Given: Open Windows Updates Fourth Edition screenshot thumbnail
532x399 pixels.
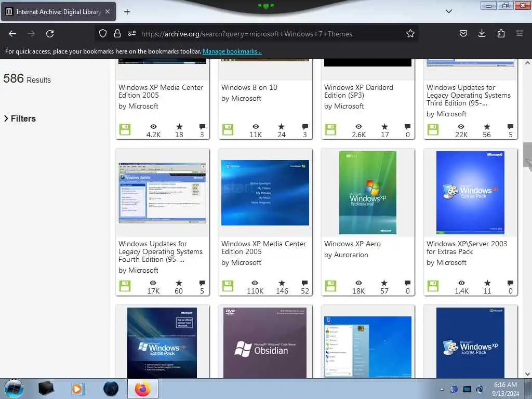Looking at the screenshot, I should click(x=162, y=193).
